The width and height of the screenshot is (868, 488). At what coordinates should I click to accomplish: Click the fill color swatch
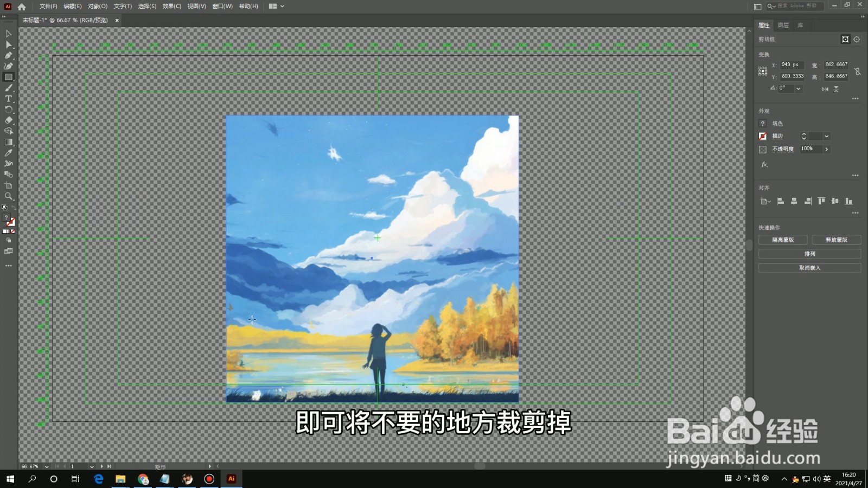tap(763, 124)
